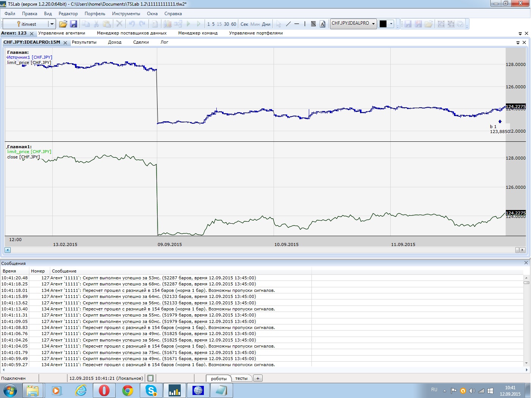532x398 pixels.
Task: Open the Портфель menu
Action: (x=95, y=14)
